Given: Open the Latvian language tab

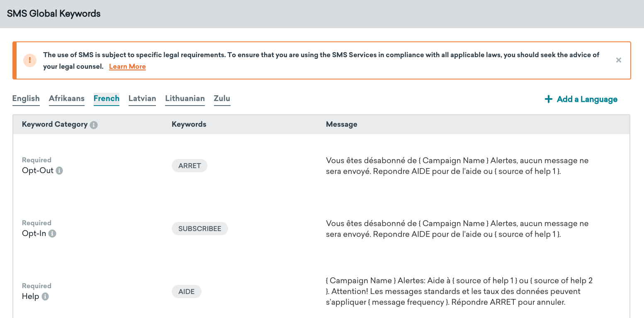Looking at the screenshot, I should click(142, 99).
